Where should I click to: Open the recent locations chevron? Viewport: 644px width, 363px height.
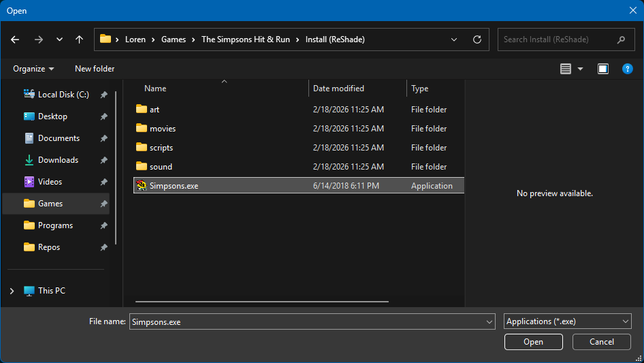click(59, 40)
